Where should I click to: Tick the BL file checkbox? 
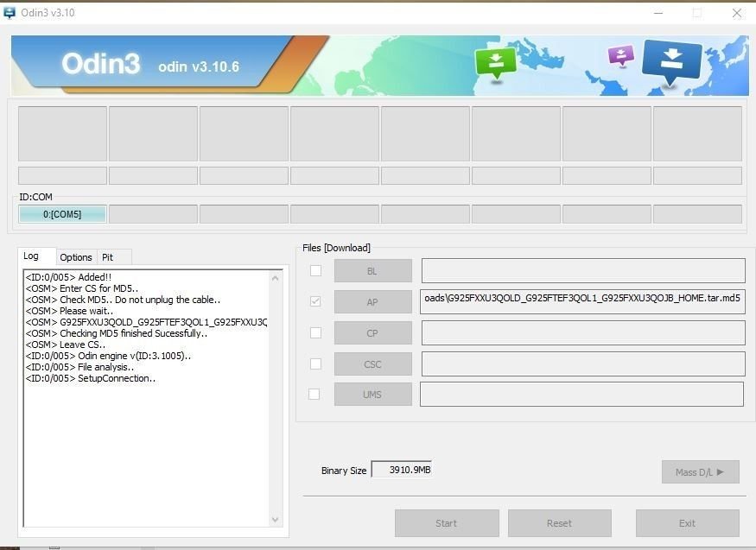(316, 270)
